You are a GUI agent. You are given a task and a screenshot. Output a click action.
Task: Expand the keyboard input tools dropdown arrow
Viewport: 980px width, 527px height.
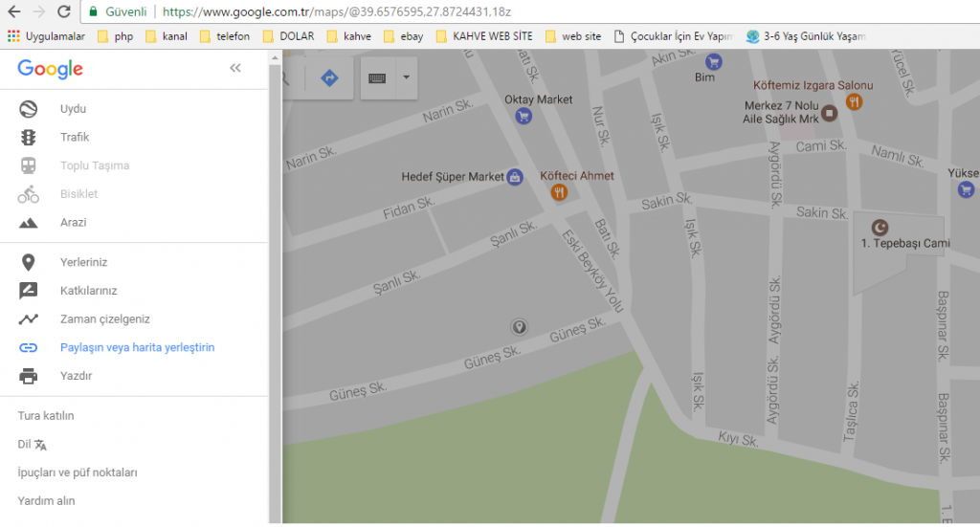pos(406,77)
